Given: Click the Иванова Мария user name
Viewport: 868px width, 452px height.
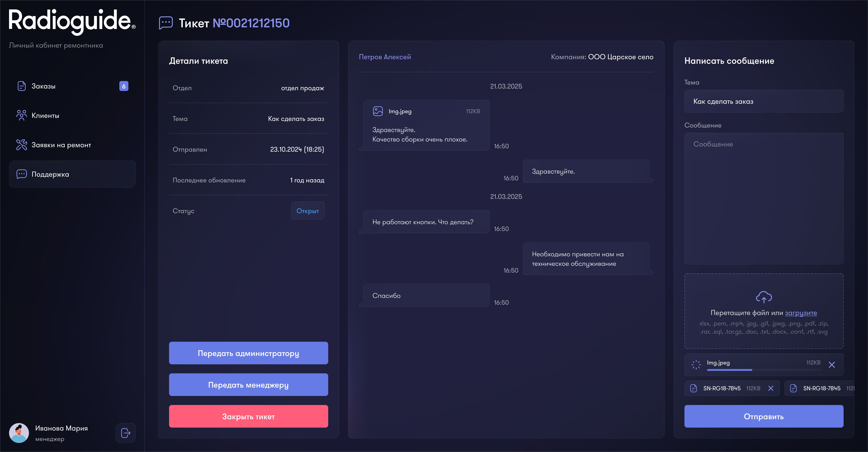Looking at the screenshot, I should [x=62, y=428].
